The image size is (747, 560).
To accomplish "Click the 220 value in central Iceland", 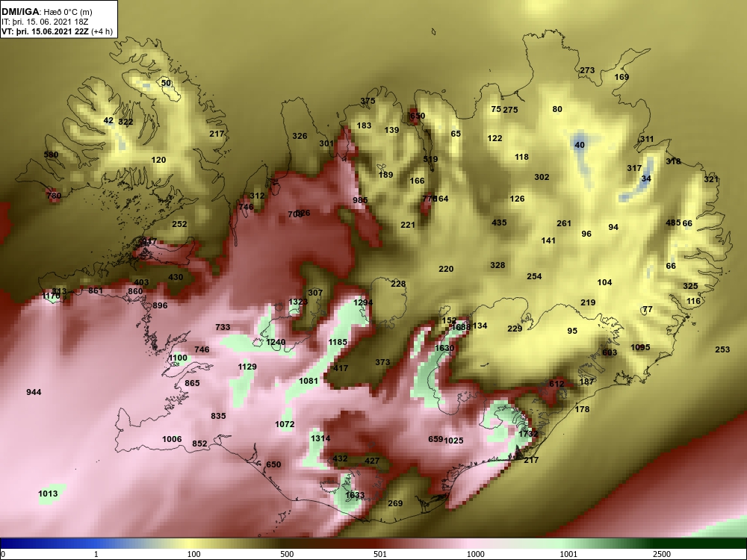I will (446, 269).
